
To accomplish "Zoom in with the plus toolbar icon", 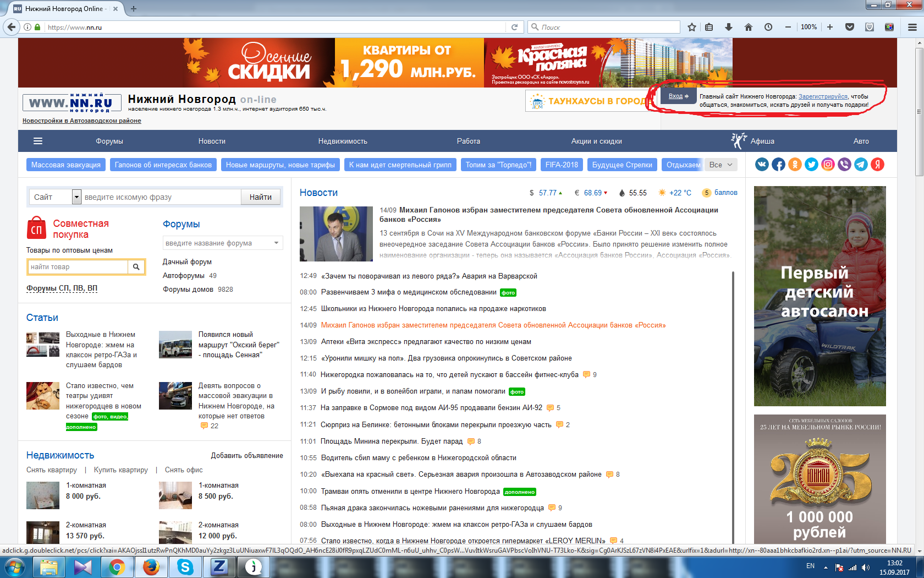I will (830, 27).
